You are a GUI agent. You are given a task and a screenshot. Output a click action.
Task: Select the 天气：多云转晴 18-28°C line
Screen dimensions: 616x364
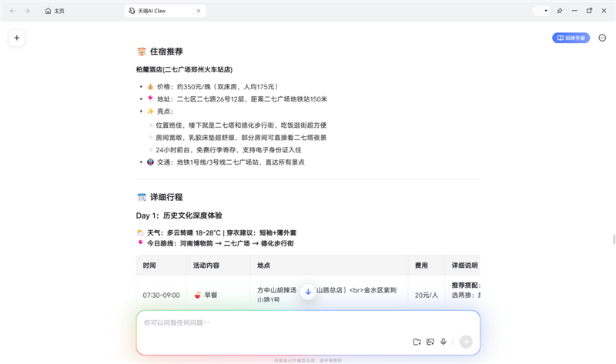(x=216, y=233)
